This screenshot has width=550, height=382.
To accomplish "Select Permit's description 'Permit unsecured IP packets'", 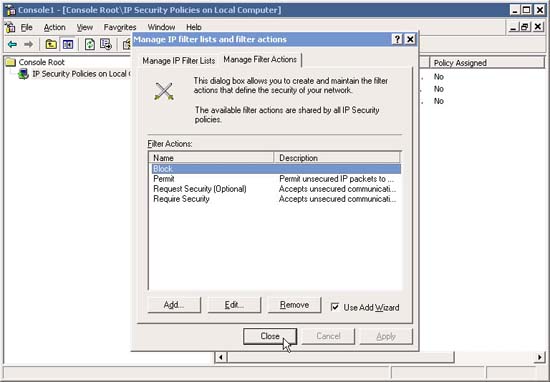I will [x=336, y=179].
